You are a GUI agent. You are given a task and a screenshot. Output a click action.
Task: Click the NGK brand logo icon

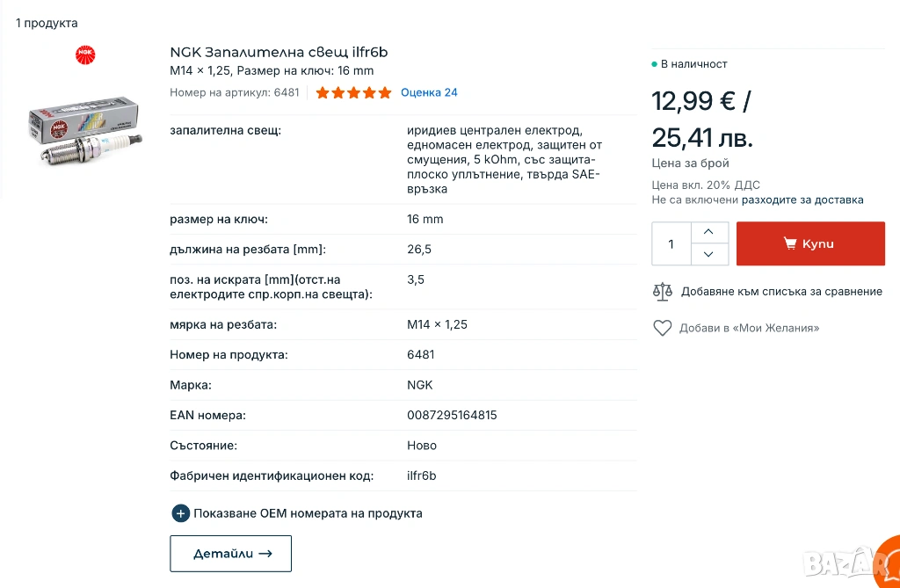(85, 54)
